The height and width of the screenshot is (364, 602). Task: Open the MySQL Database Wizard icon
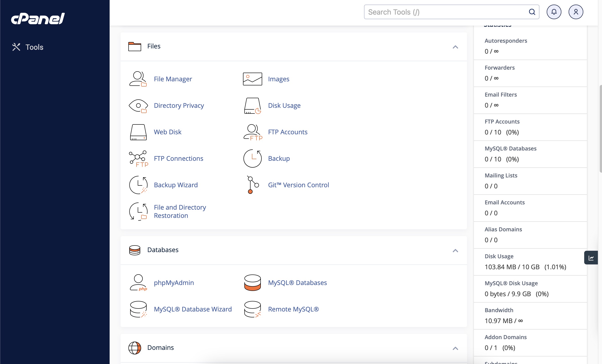[138, 309]
